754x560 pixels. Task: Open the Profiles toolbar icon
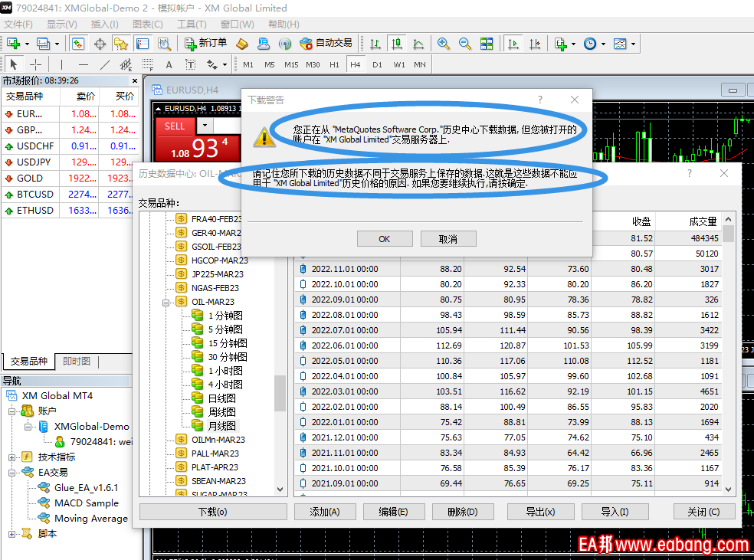[43, 44]
